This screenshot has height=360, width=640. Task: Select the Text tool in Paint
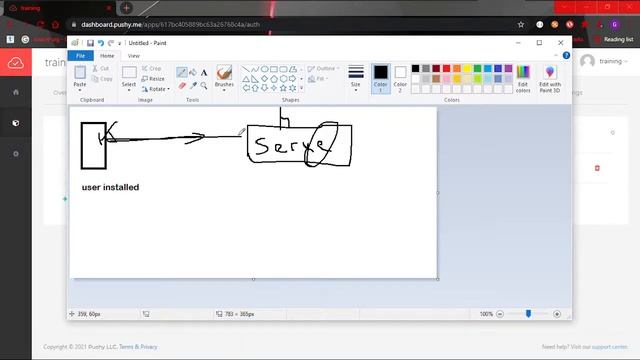click(204, 73)
